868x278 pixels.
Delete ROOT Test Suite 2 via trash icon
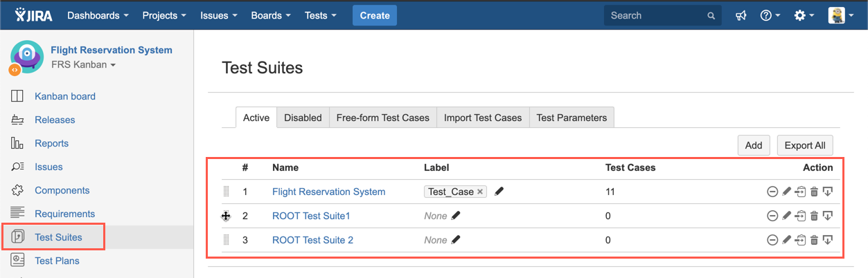[814, 240]
